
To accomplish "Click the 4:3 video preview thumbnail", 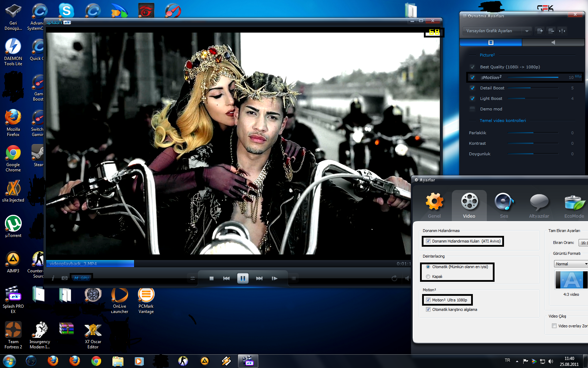I will click(571, 280).
